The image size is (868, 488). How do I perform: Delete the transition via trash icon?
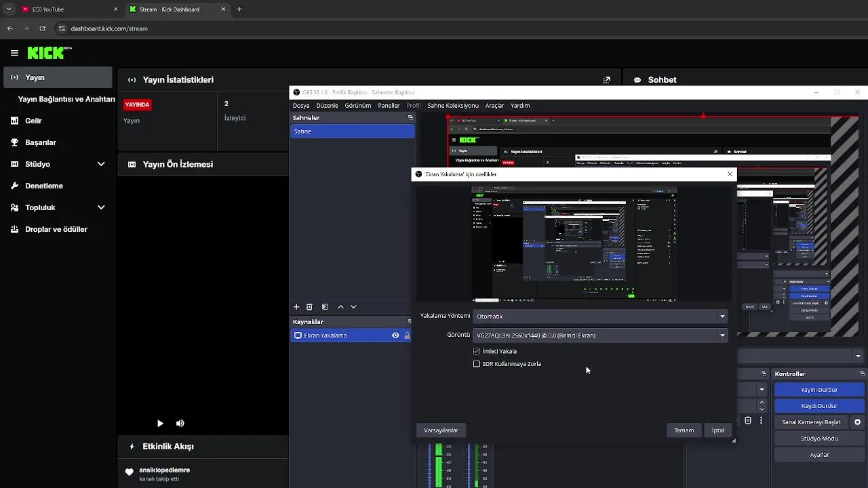click(748, 420)
